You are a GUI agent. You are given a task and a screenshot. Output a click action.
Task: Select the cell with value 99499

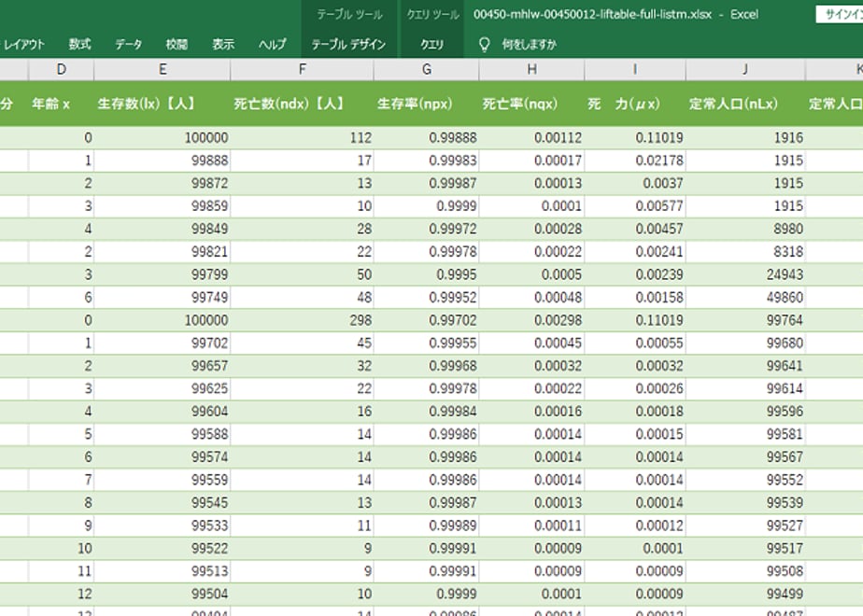[x=745, y=594]
